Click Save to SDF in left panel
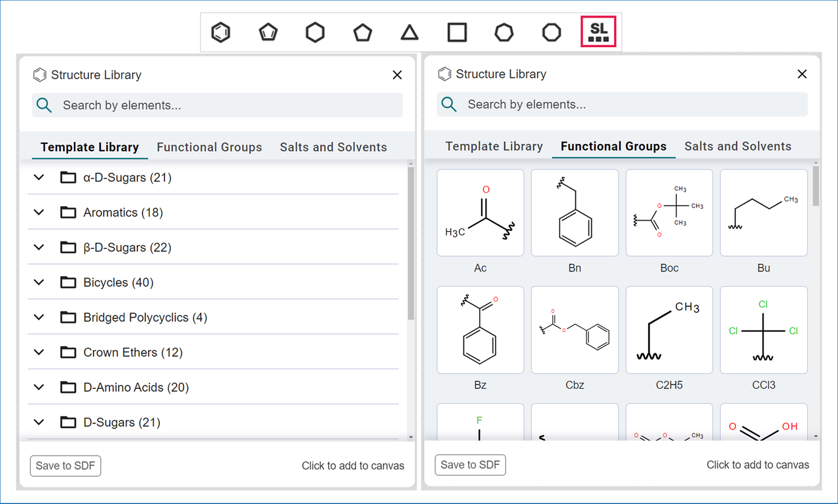The image size is (838, 504). click(65, 466)
